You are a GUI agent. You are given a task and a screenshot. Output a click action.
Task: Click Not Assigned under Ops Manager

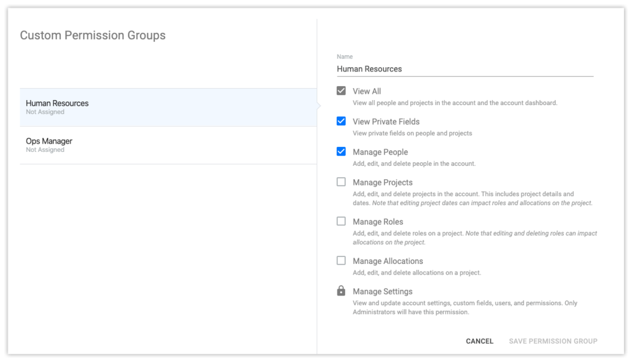(x=45, y=150)
